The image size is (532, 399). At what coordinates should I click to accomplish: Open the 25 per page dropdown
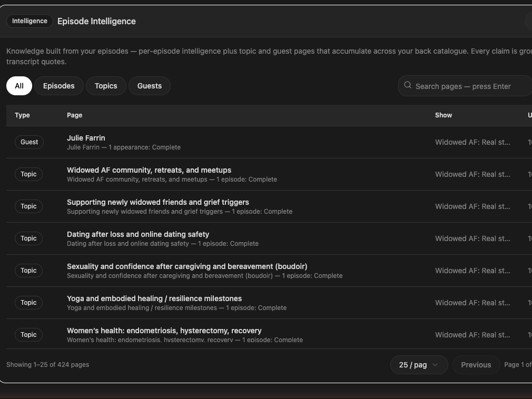pos(419,365)
